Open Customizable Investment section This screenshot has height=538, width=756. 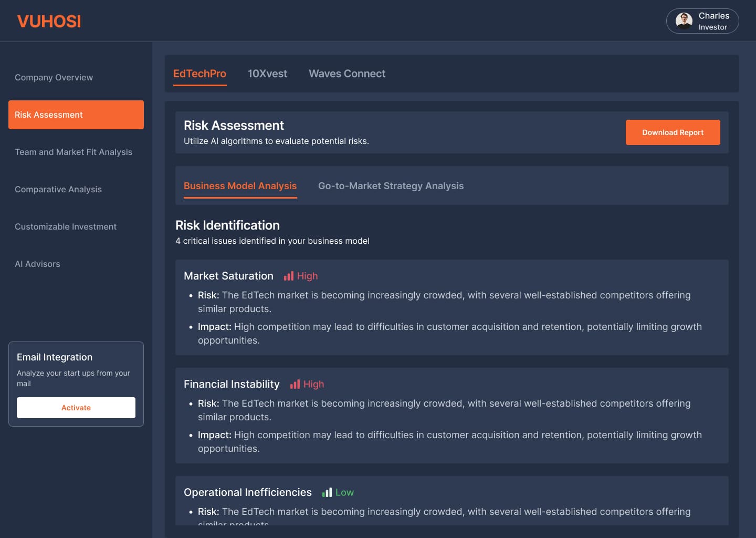66,226
